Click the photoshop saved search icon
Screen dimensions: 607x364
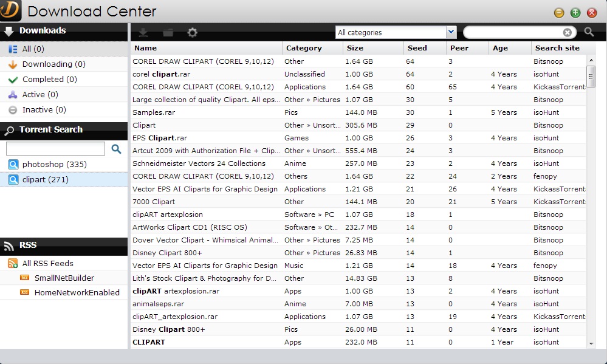click(13, 164)
